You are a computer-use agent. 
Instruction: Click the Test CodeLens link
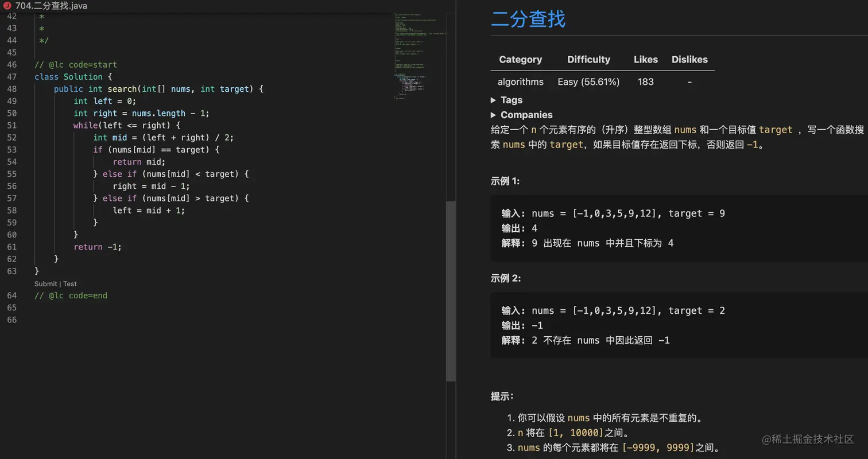point(70,284)
